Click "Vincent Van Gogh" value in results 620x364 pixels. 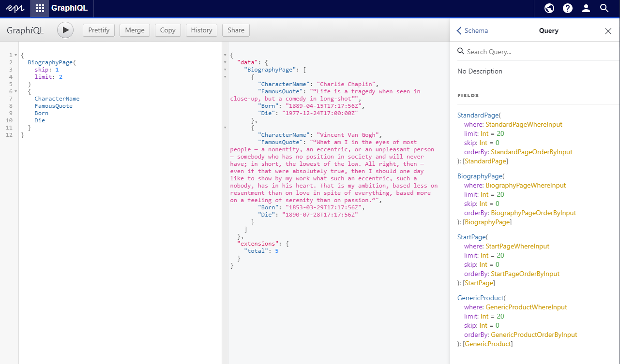[348, 135]
